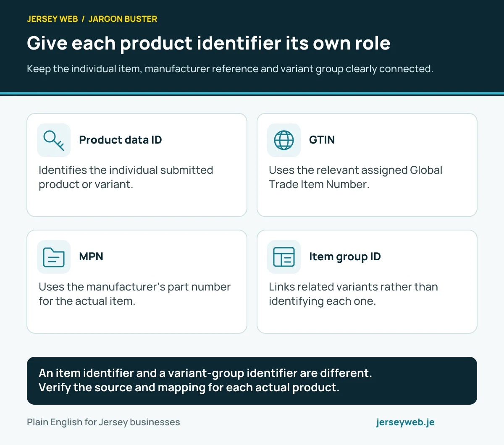Select the 'Item group ID' card heading
Screen dimensions: 504x445
pos(345,257)
